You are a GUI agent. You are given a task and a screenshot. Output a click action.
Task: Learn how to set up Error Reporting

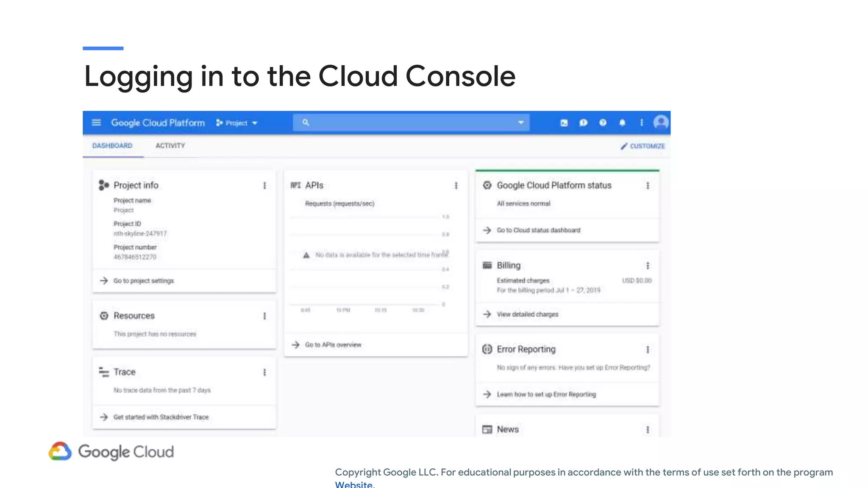coord(546,394)
